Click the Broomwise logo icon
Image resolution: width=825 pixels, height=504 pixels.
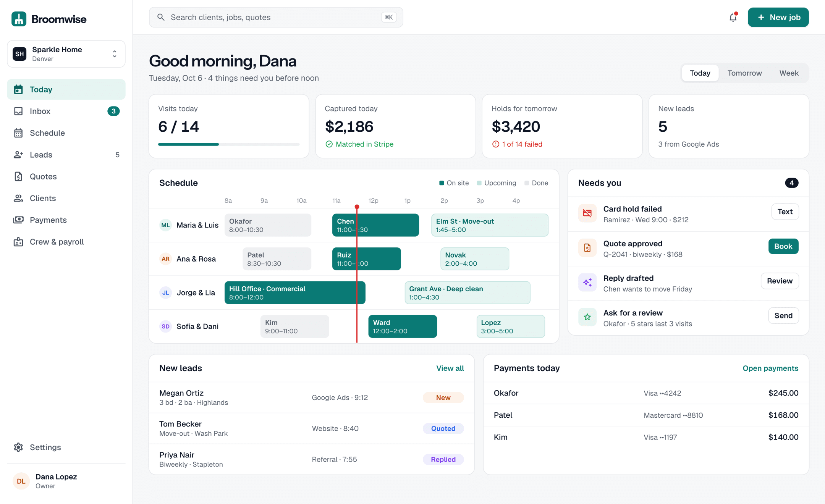pos(19,19)
